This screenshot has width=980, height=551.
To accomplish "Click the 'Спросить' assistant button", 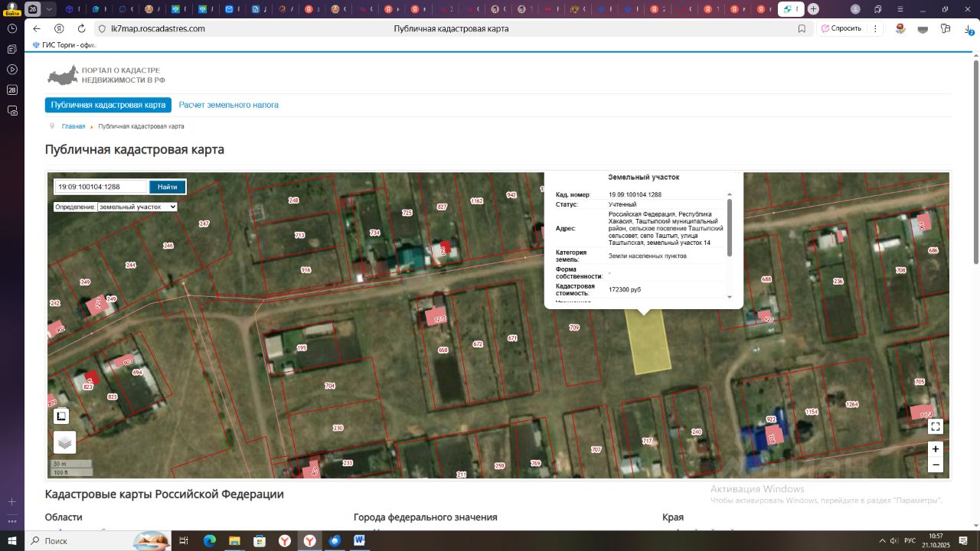I will click(x=841, y=28).
